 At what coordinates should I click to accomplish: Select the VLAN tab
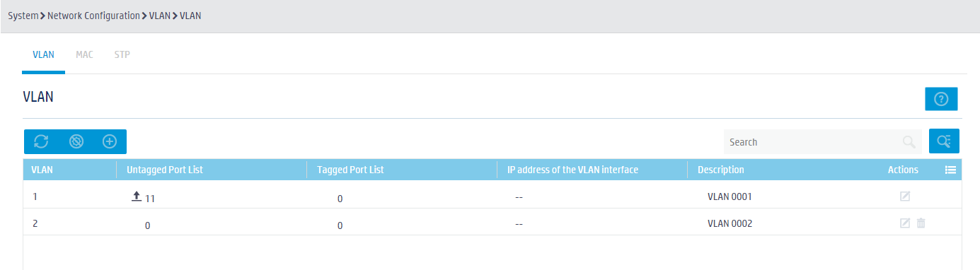(43, 54)
